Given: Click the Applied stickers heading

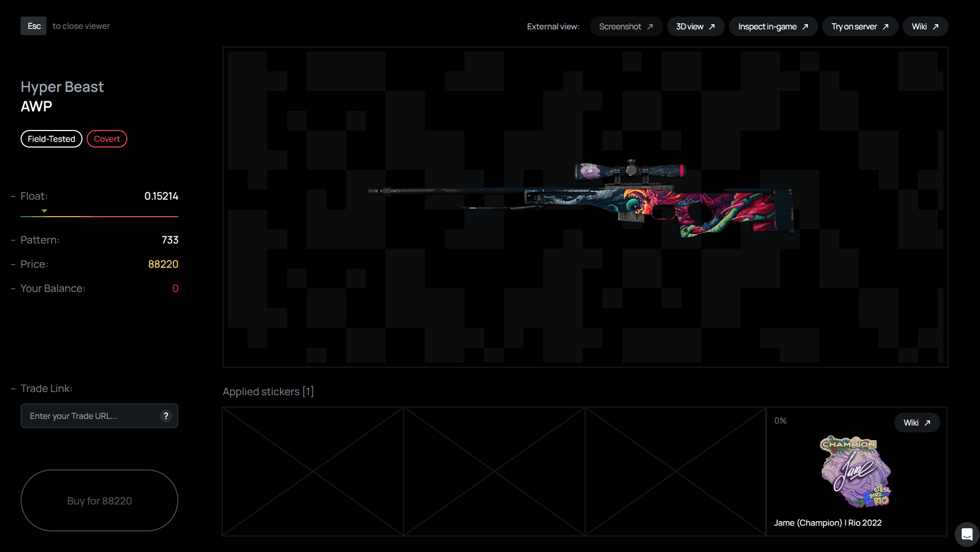Looking at the screenshot, I should 268,391.
